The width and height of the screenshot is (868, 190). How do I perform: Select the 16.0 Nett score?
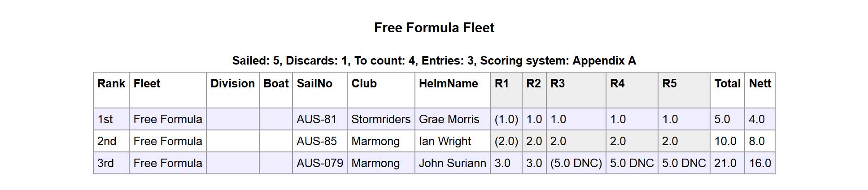760,164
